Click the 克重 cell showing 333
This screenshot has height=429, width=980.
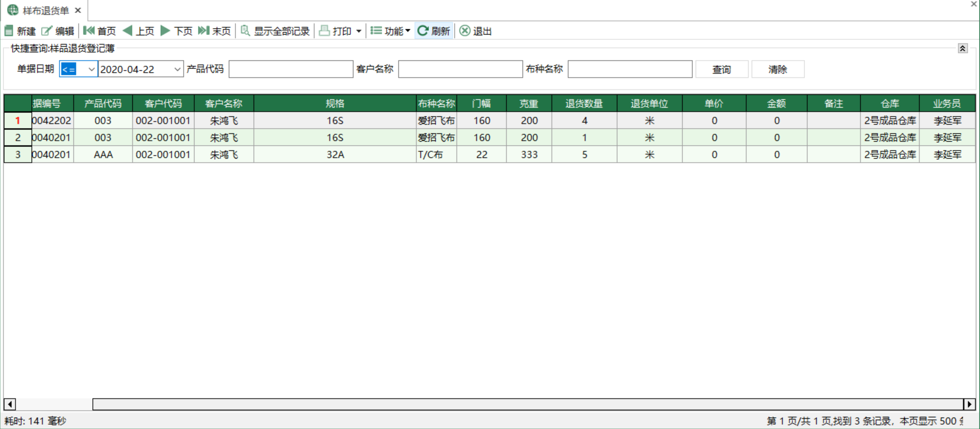pos(529,154)
